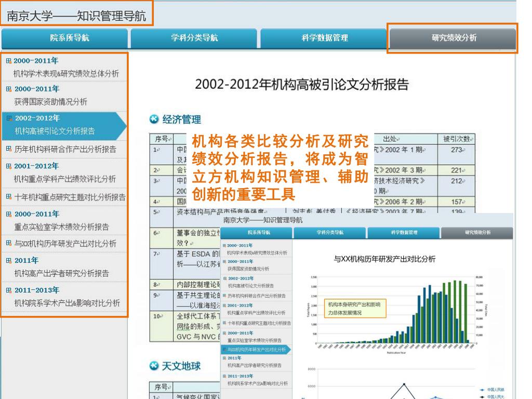
Task: Expand icon beside 2011-2013年 entry
Action: (x=9, y=290)
